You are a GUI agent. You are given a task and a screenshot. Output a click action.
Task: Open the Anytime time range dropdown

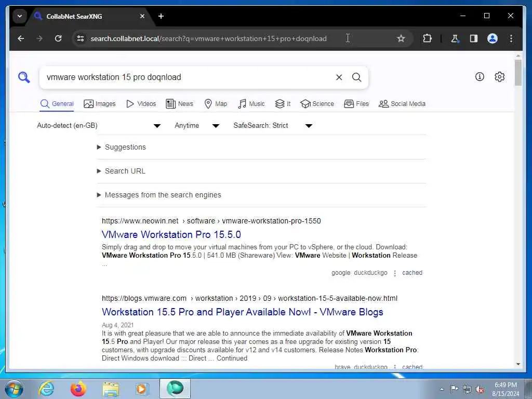(x=197, y=126)
